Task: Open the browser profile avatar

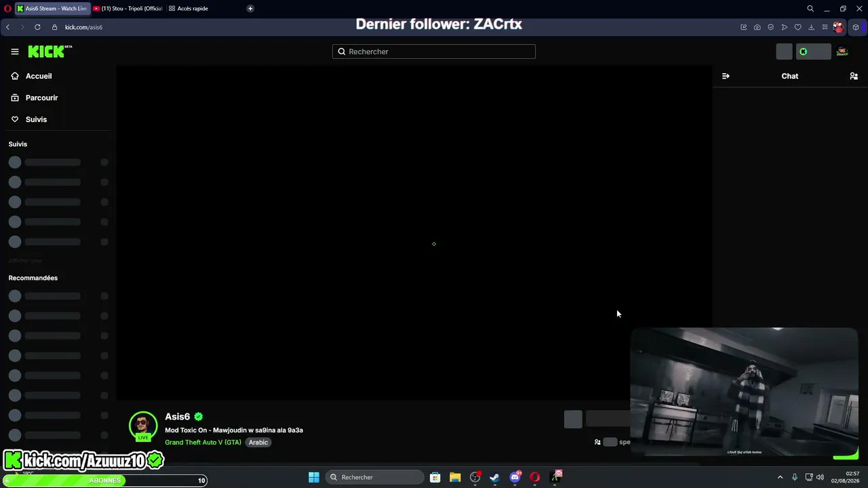Action: point(839,27)
